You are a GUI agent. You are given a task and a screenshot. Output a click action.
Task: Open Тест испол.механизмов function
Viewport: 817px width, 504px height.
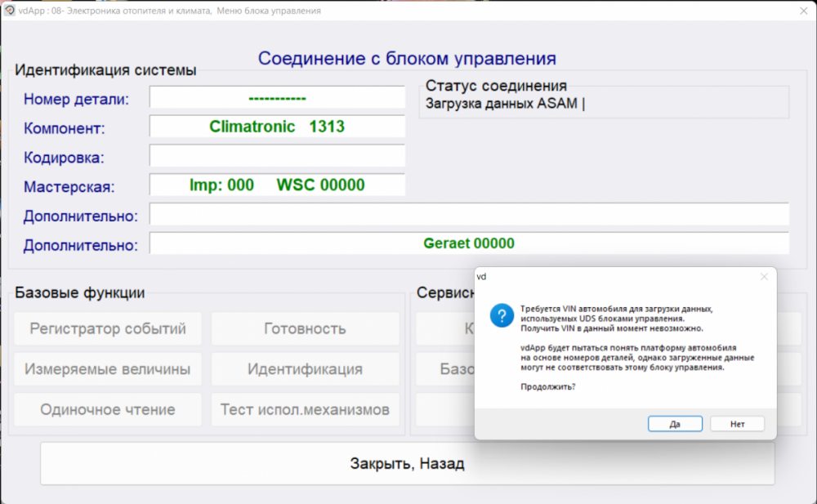[x=306, y=410]
